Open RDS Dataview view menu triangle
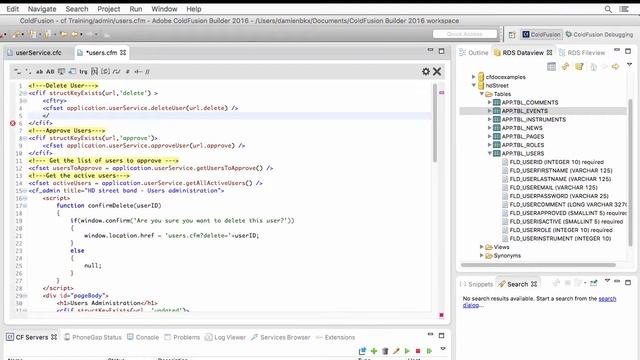The height and width of the screenshot is (360, 640). pyautogui.click(x=629, y=64)
